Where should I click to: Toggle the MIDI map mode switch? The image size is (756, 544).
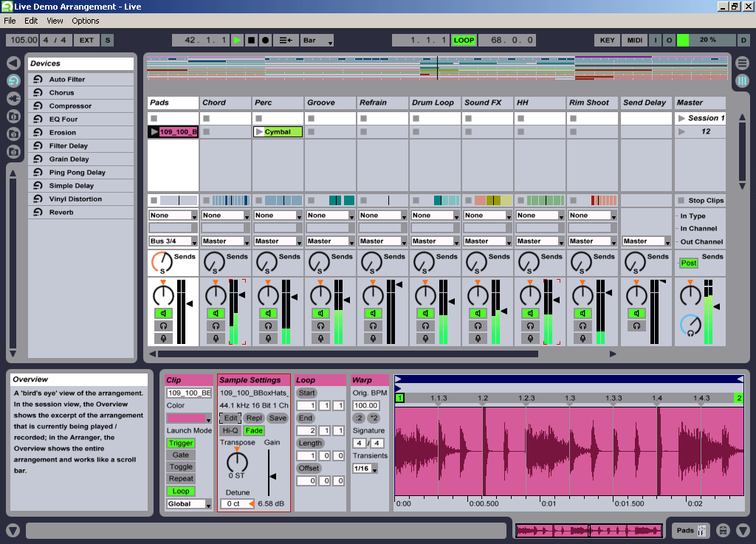coord(634,41)
